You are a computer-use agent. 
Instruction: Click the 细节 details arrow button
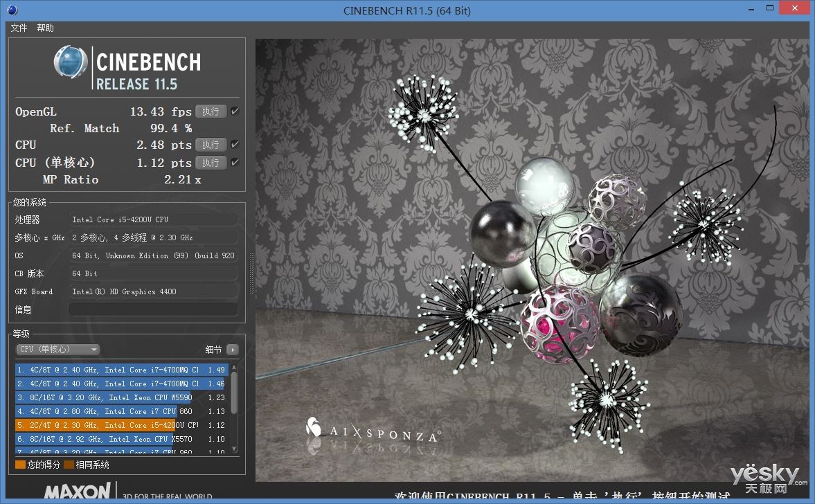(233, 350)
